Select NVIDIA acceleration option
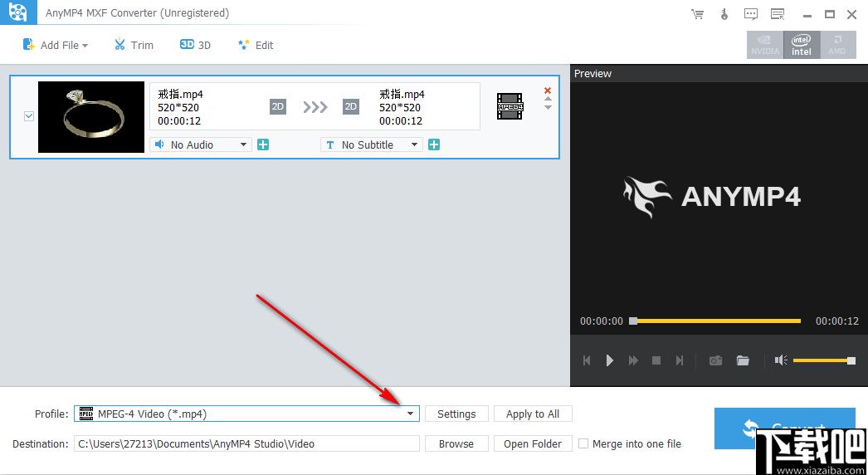The width and height of the screenshot is (868, 475). (x=765, y=45)
